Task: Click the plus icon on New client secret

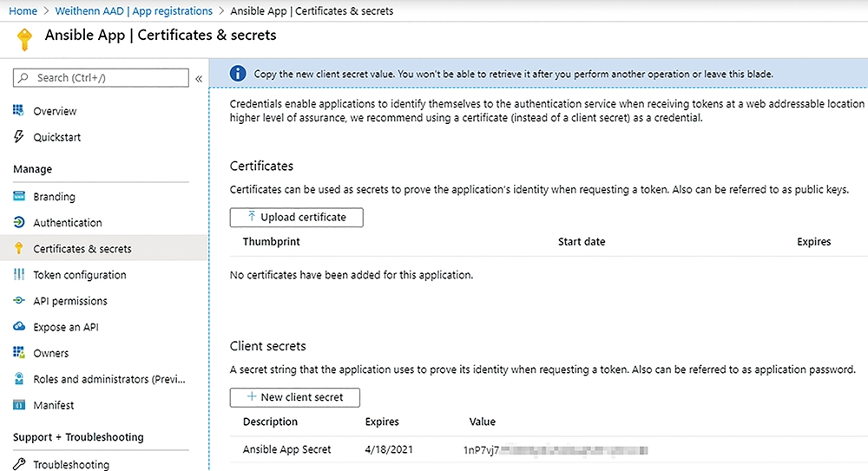Action: pos(252,396)
